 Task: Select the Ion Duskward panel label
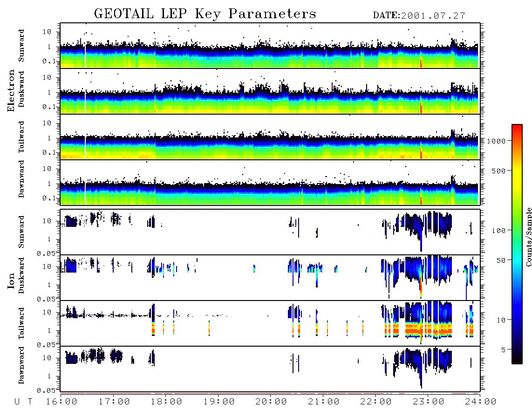tap(21, 275)
